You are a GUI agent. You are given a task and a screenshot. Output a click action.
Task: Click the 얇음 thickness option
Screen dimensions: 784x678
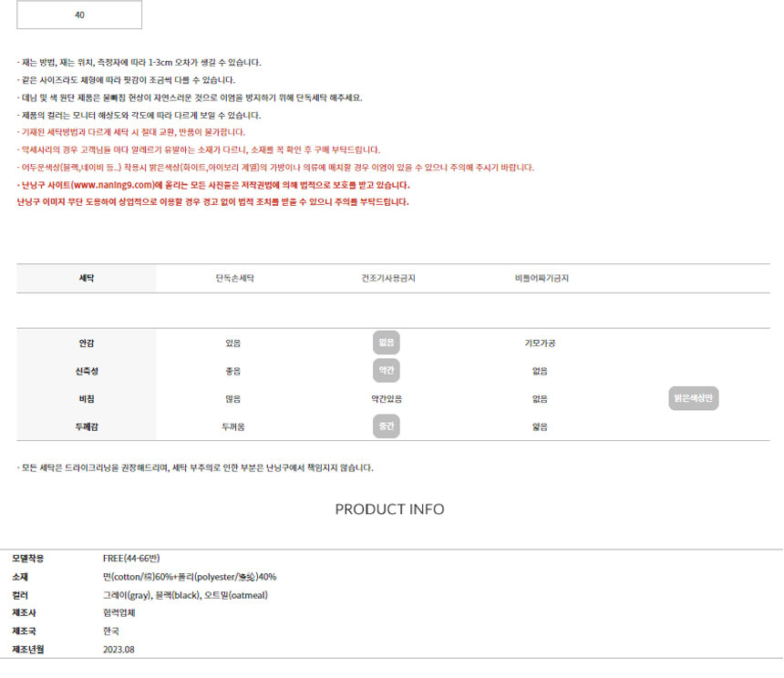pyautogui.click(x=540, y=426)
